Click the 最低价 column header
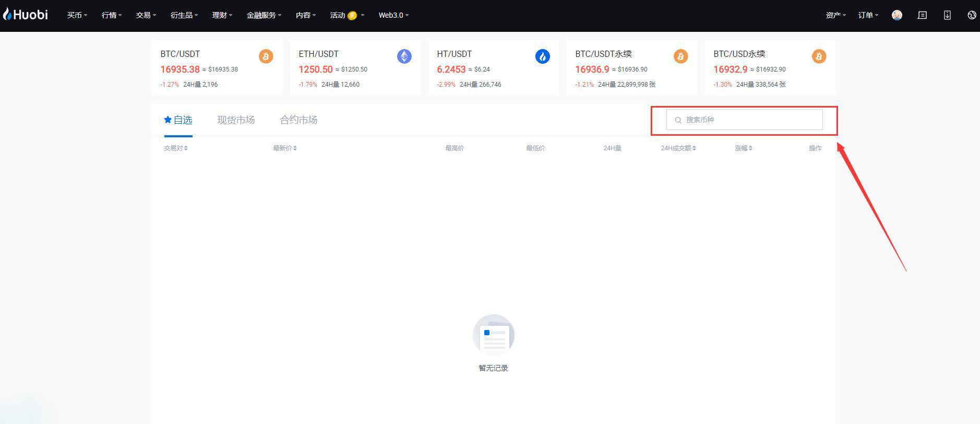Viewport: 980px width, 424px height. point(535,148)
